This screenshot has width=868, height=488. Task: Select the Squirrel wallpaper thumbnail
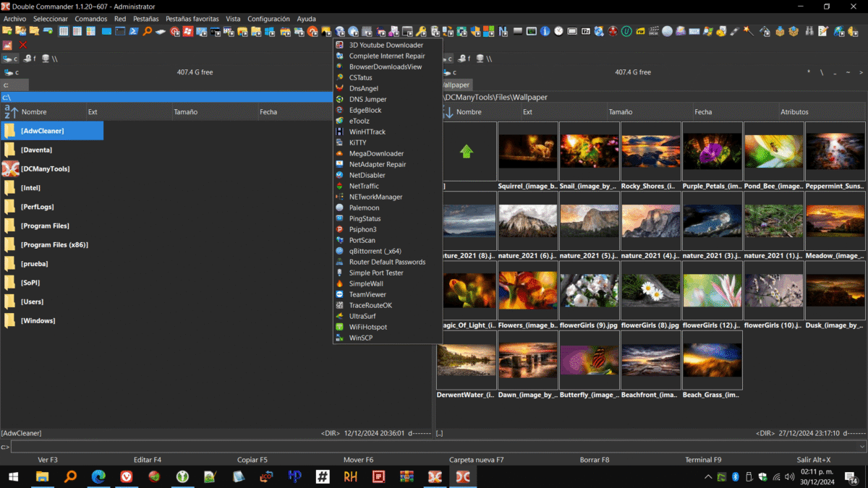point(527,151)
